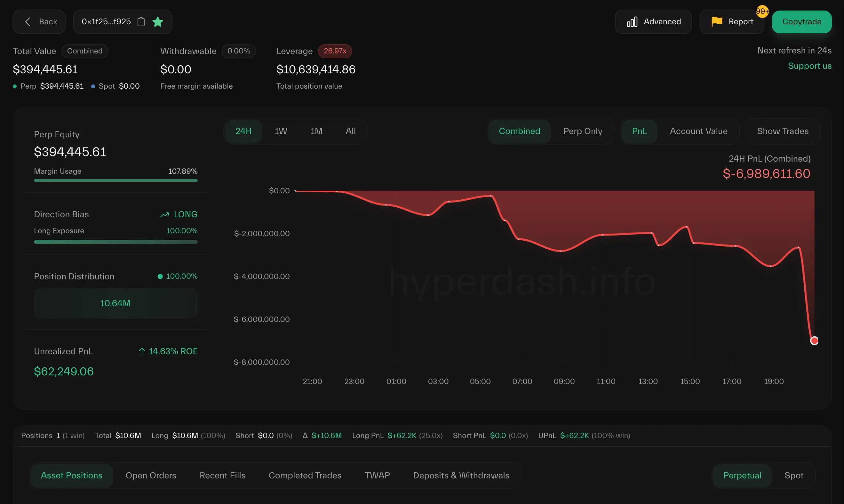Toggle Show Trades on chart
Viewport: 844px width, 504px height.
click(783, 131)
